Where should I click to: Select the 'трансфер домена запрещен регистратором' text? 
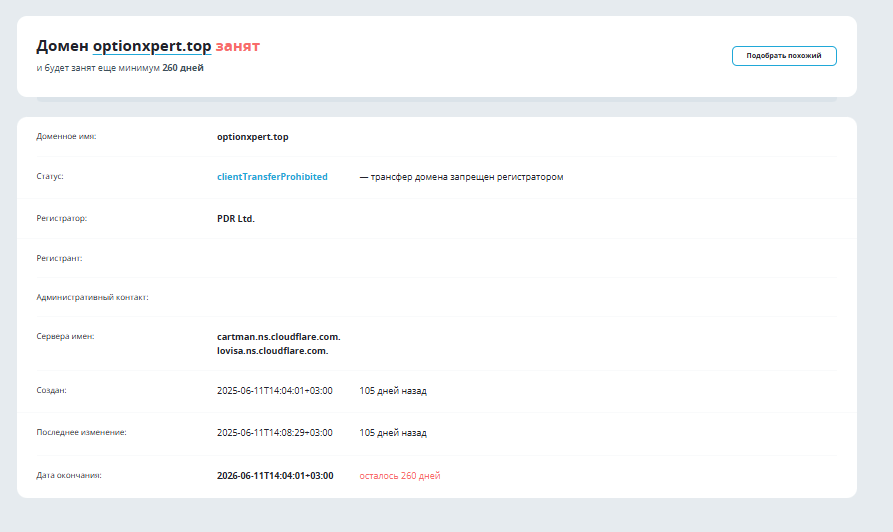[467, 177]
